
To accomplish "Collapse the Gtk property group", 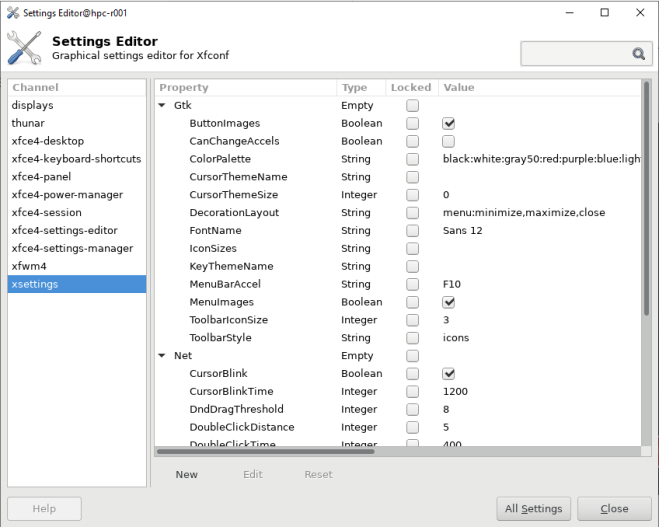I will pyautogui.click(x=163, y=106).
